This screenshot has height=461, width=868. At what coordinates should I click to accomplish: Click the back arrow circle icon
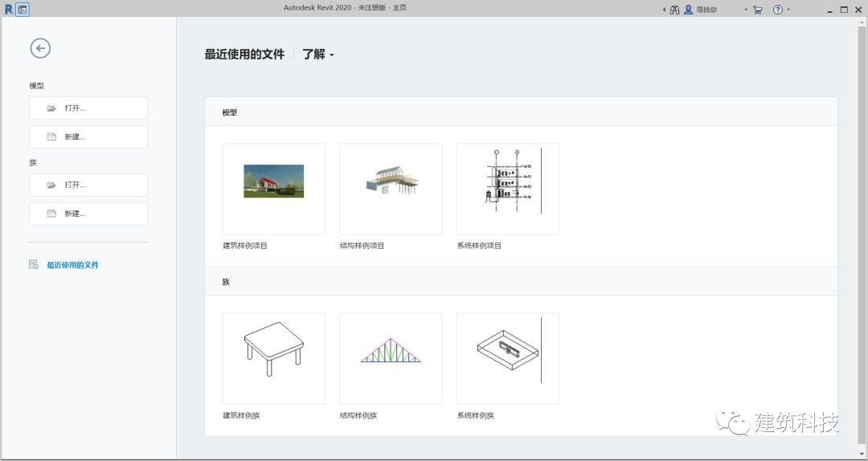pos(40,48)
